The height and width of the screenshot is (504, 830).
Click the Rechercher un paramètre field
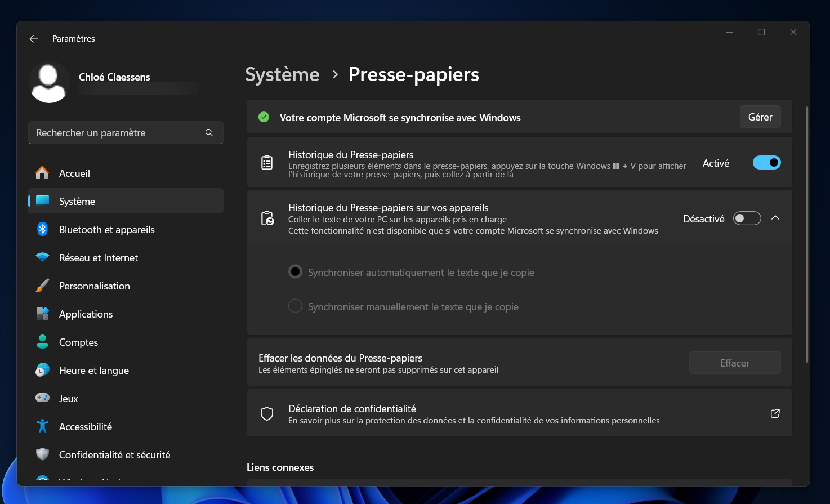[x=125, y=132]
